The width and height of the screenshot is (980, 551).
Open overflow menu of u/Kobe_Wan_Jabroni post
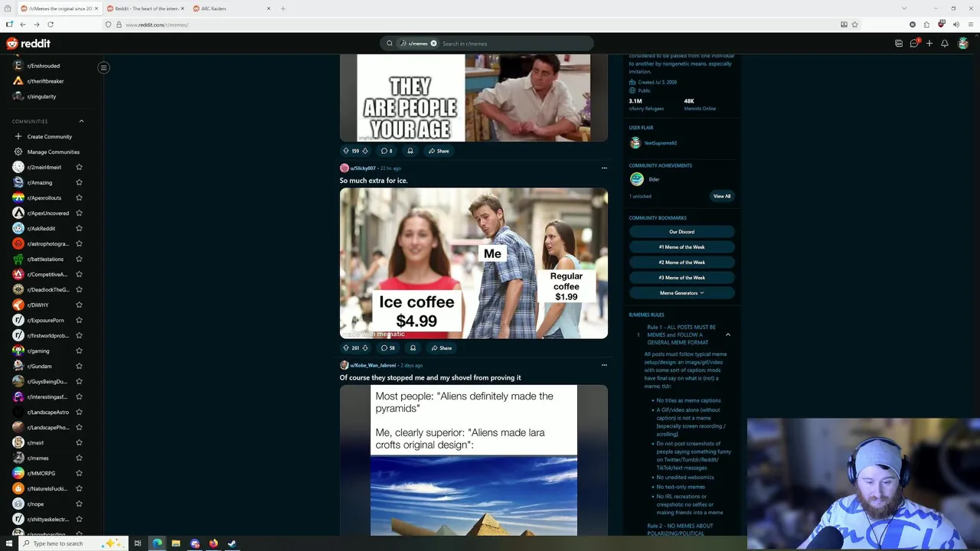(604, 365)
